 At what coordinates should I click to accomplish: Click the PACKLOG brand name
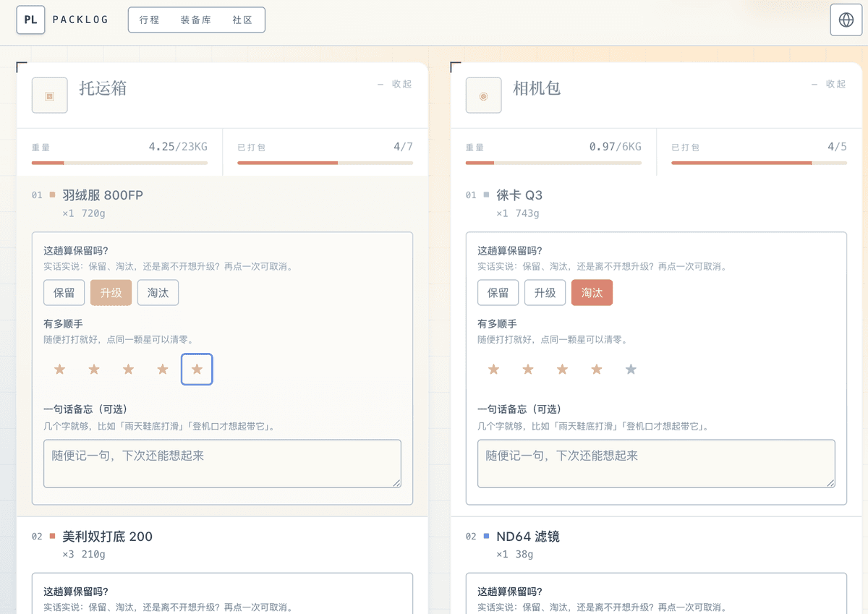click(80, 20)
